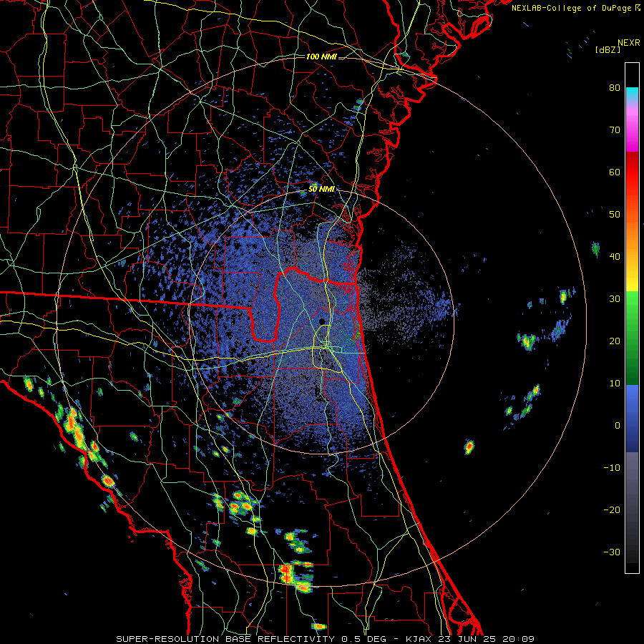
Task: Click the [dBZ] units label
Action: click(x=608, y=49)
